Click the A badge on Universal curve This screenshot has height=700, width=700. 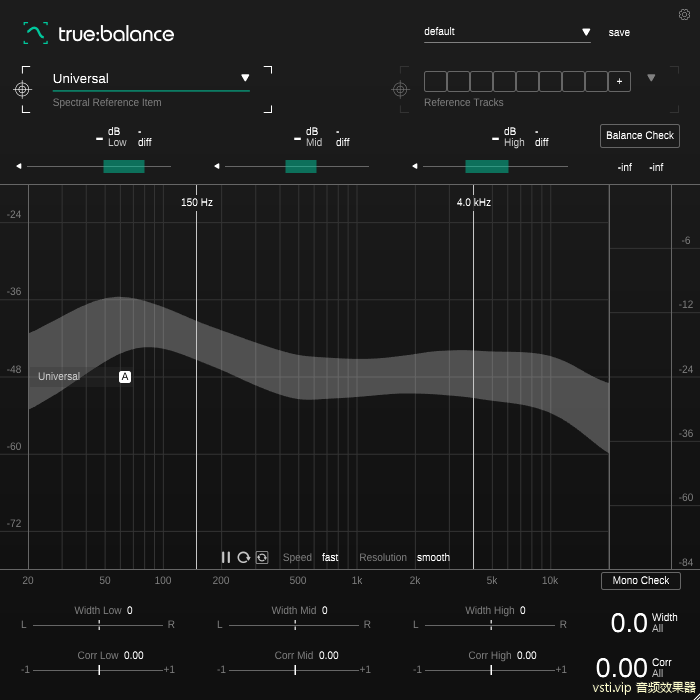[x=125, y=377]
